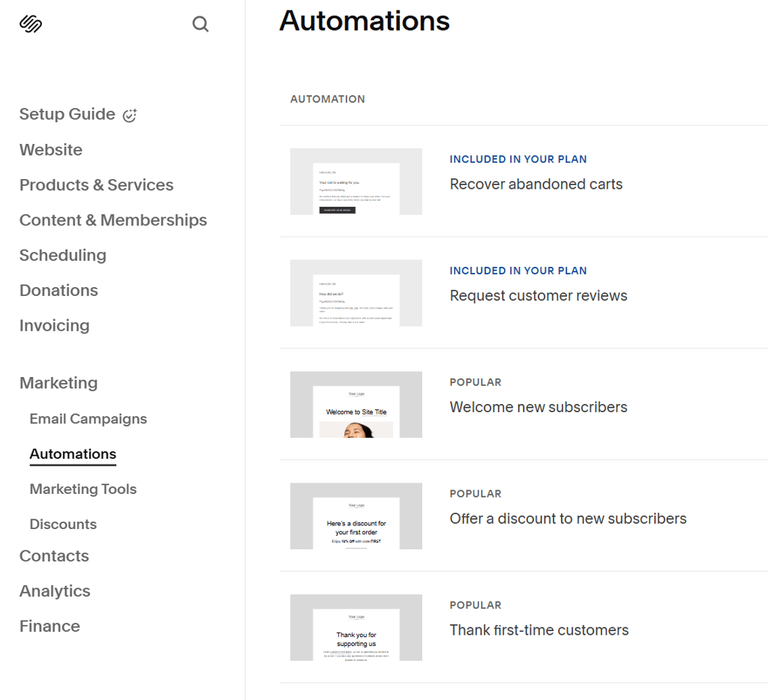Select the Automations submenu item

(73, 453)
